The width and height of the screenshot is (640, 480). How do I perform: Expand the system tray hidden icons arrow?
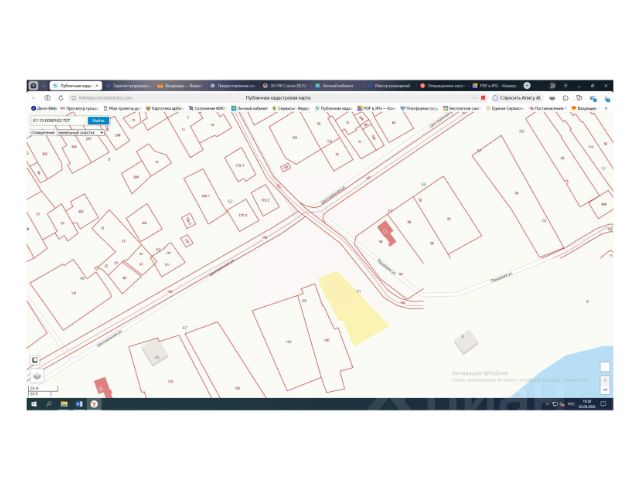click(x=547, y=404)
